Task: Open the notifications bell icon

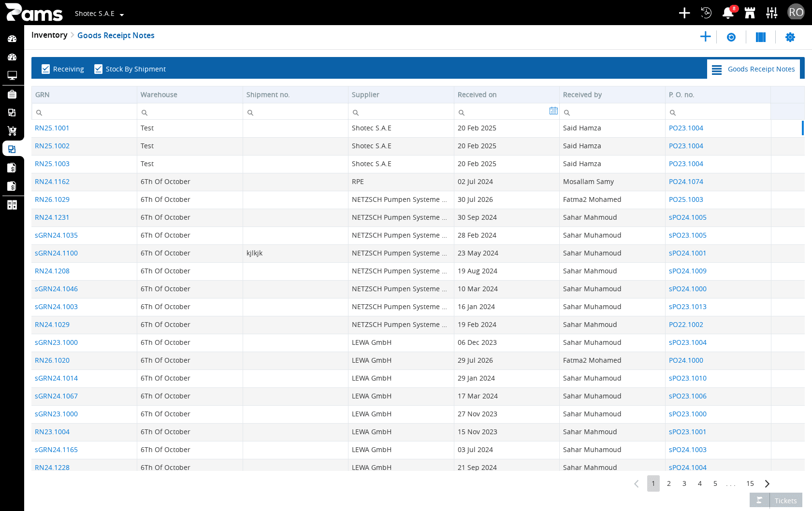Action: (x=728, y=13)
